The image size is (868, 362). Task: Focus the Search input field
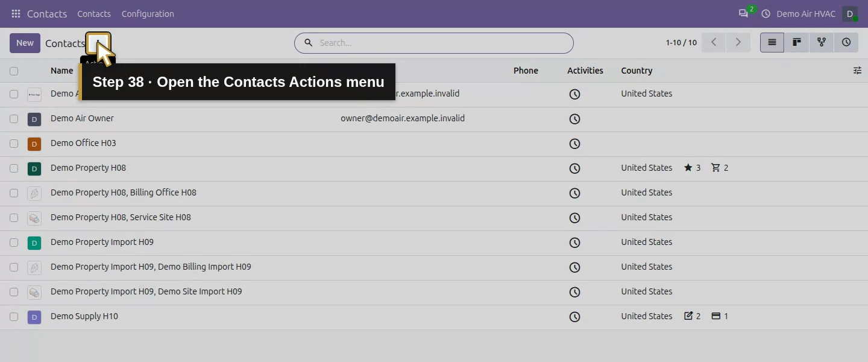pyautogui.click(x=443, y=43)
